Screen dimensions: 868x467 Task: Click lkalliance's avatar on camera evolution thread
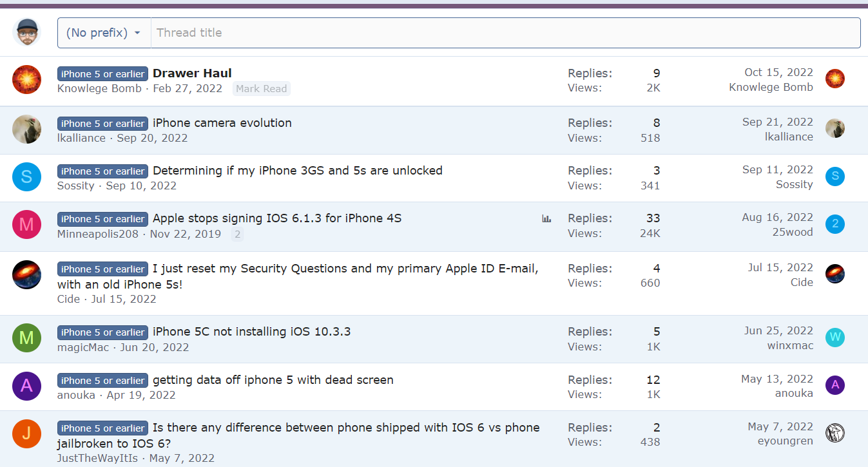pyautogui.click(x=26, y=129)
